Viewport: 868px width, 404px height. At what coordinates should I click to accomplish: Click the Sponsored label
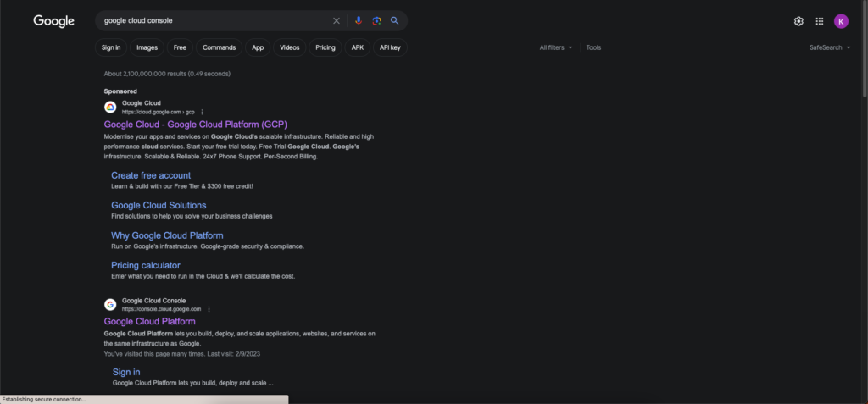(120, 91)
